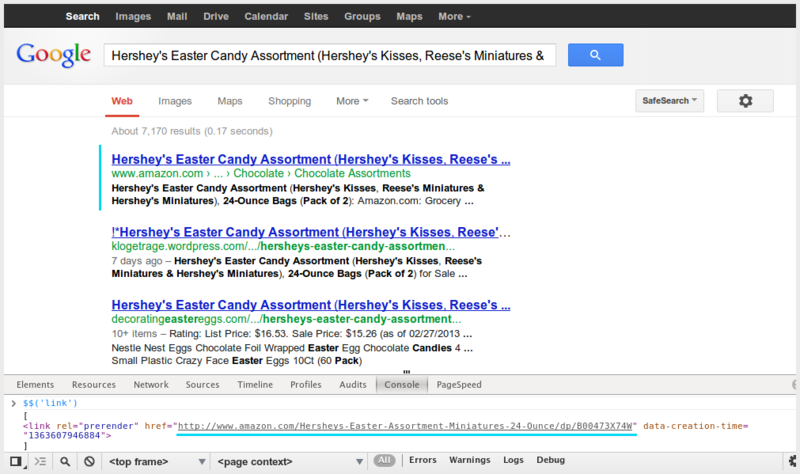Filter console by Debug
This screenshot has width=800, height=474.
coord(551,460)
